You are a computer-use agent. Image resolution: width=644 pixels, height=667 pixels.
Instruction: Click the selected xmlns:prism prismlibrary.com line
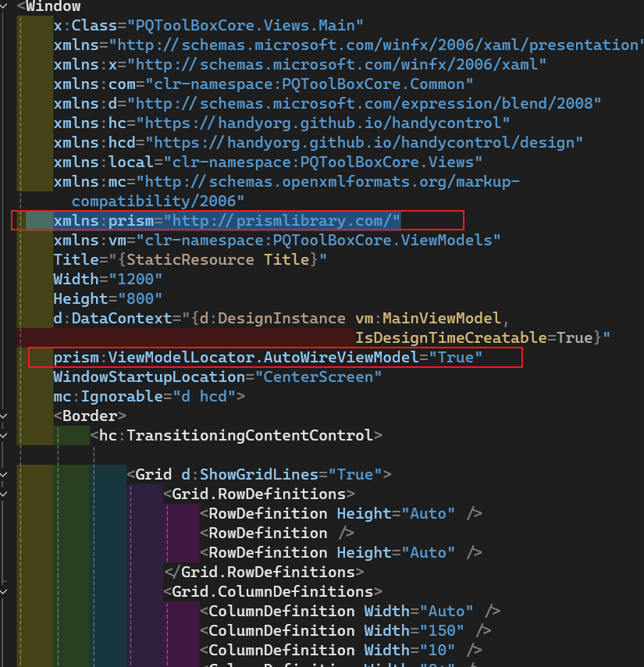[x=227, y=221]
